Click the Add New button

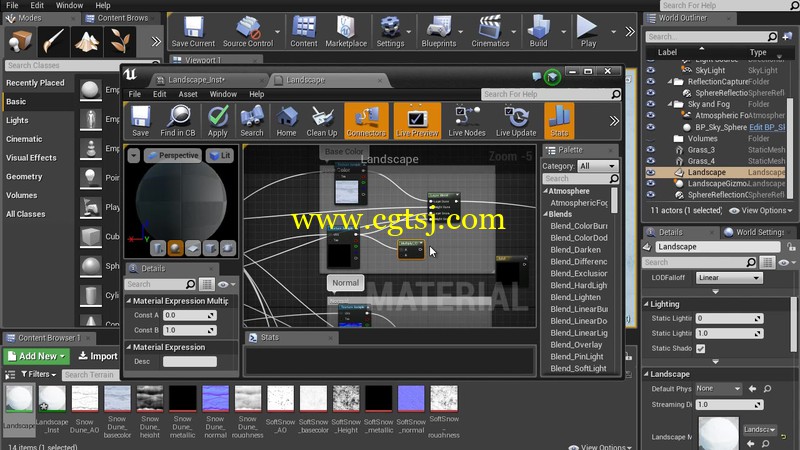tap(37, 356)
